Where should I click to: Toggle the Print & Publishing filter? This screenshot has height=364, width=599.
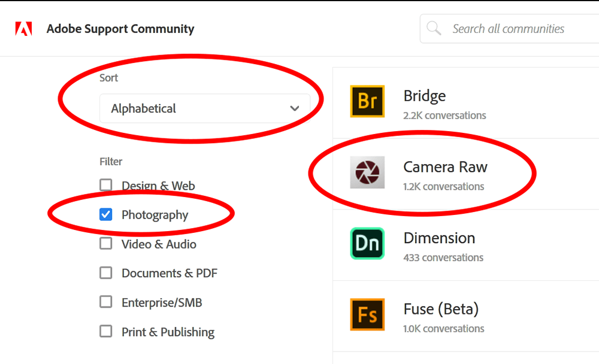pyautogui.click(x=106, y=332)
